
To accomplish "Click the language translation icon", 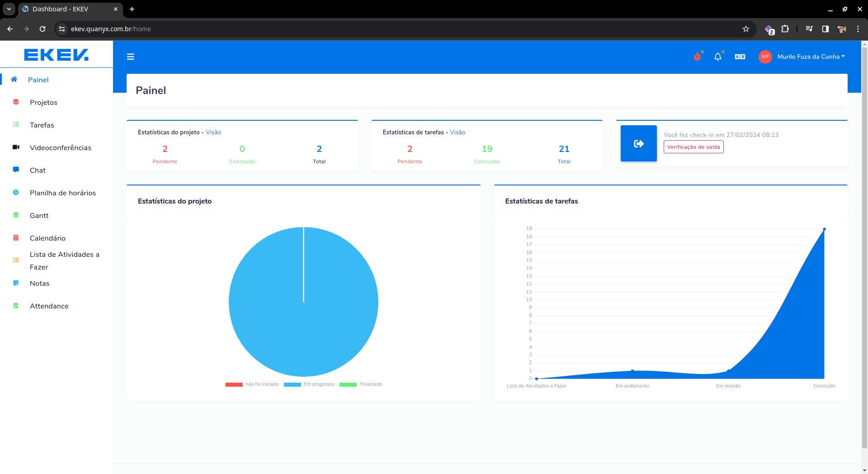I will pos(740,57).
